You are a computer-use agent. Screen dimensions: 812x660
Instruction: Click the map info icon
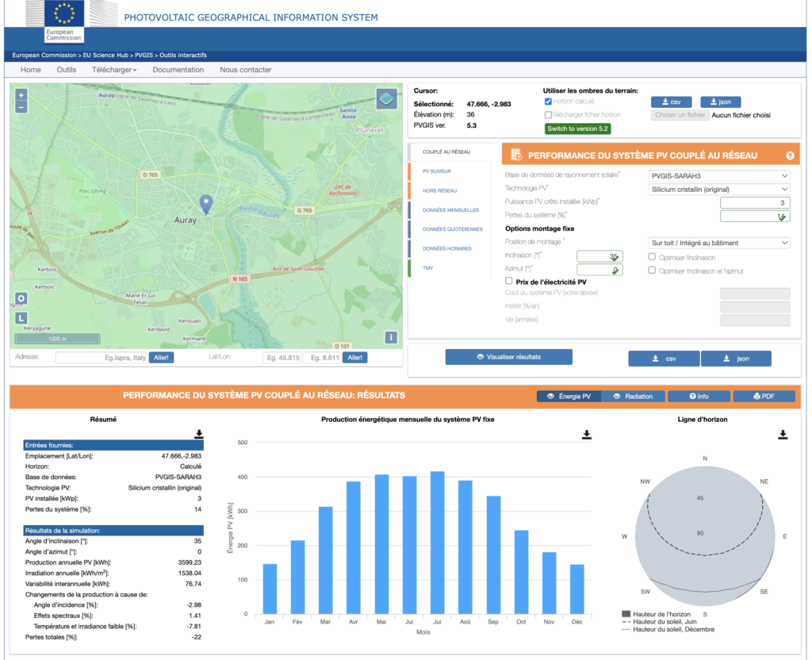(x=391, y=337)
